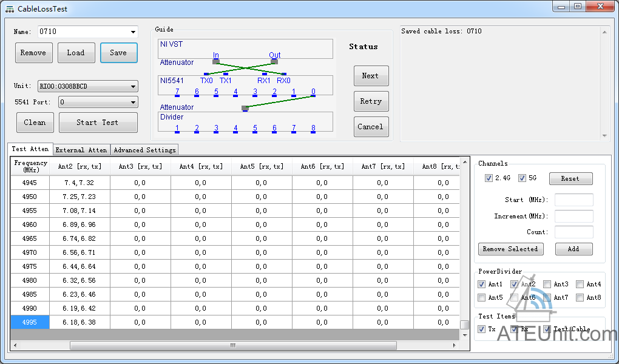Click the In attenuator connector in the guide
619x364 pixels.
click(216, 61)
